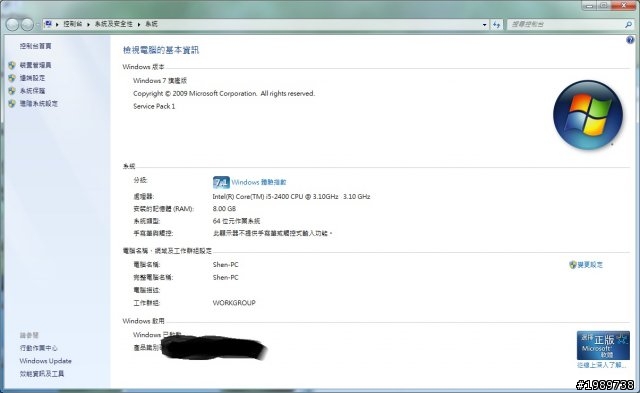Click the 變更設定 link for computer name

[590, 265]
